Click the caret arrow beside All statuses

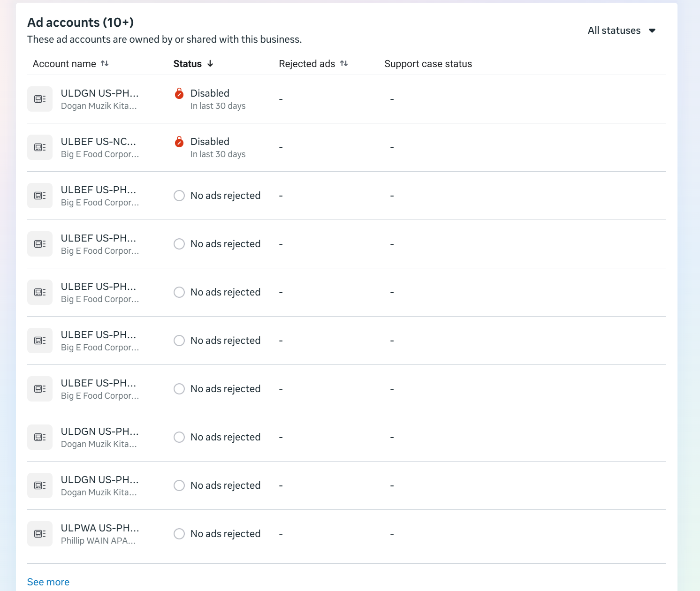click(652, 30)
